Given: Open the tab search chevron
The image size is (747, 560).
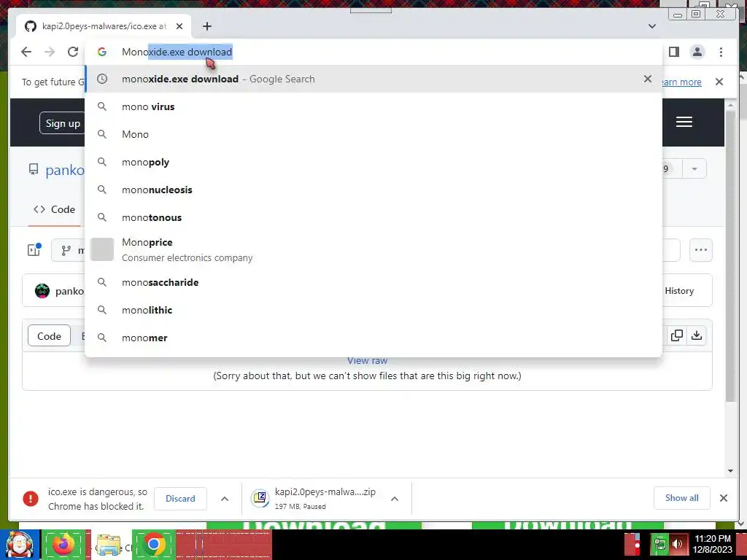Looking at the screenshot, I should tap(652, 26).
